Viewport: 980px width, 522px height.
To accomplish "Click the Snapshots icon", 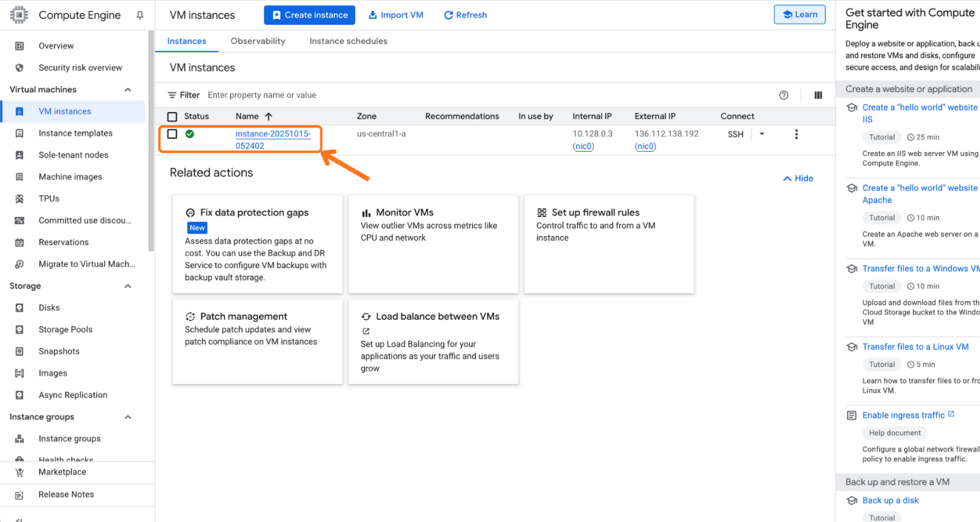I will [19, 351].
